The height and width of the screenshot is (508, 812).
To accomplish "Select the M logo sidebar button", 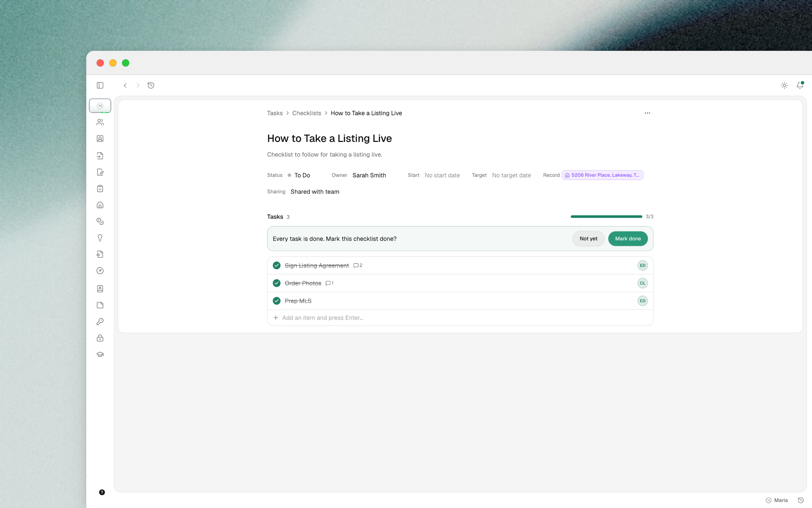I will pyautogui.click(x=100, y=105).
